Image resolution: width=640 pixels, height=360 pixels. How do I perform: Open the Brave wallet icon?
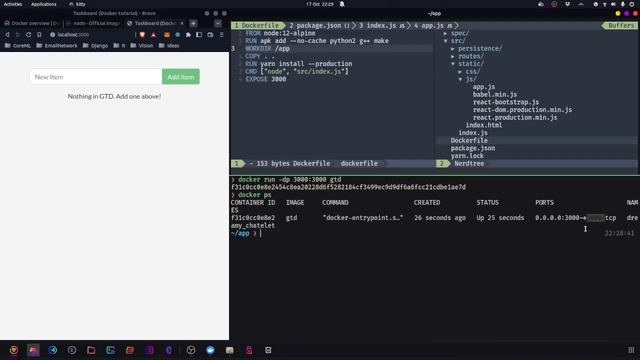210,35
